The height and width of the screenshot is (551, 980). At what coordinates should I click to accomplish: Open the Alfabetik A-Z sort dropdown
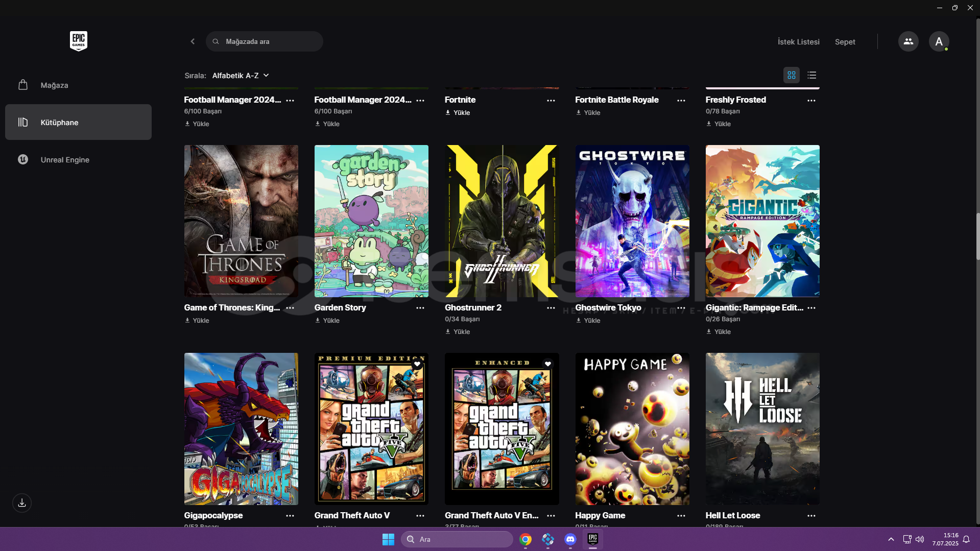[x=241, y=76]
